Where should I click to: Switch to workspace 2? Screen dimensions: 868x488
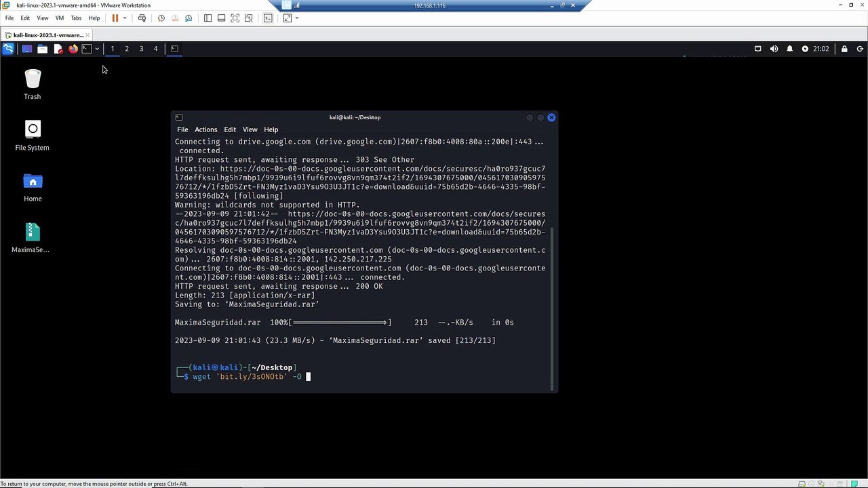coord(127,49)
